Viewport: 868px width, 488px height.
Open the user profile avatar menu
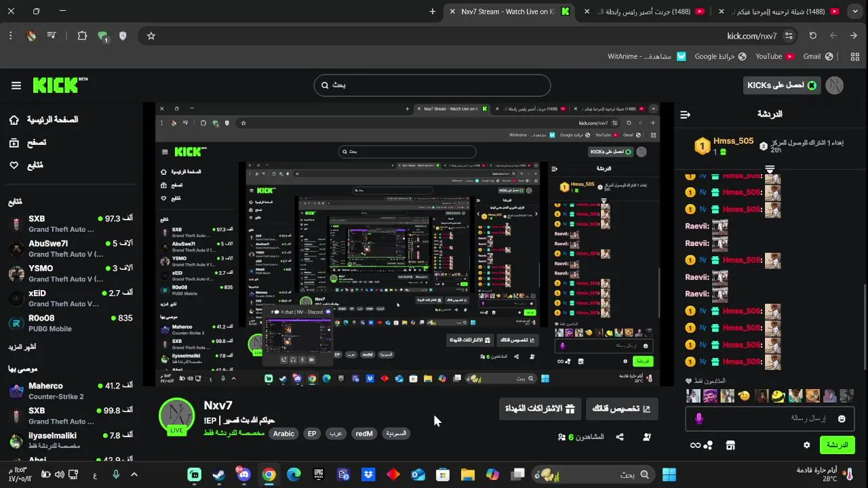(x=835, y=85)
